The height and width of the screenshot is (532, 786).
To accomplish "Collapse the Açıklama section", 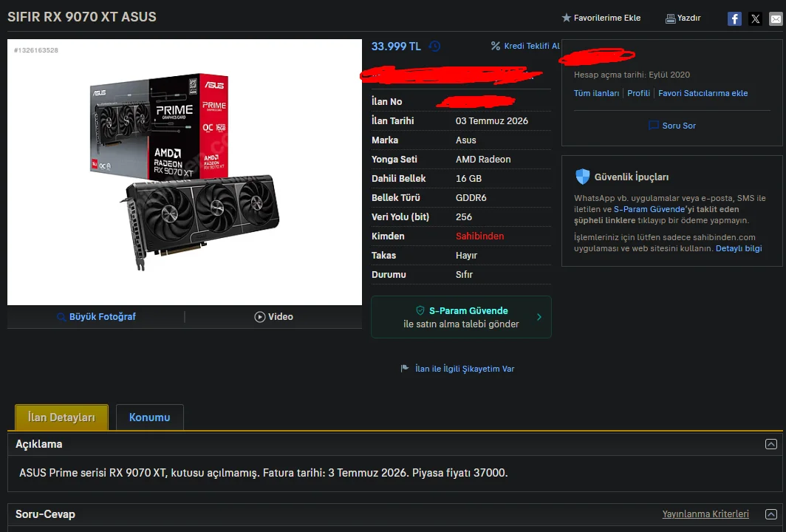I will pos(771,444).
